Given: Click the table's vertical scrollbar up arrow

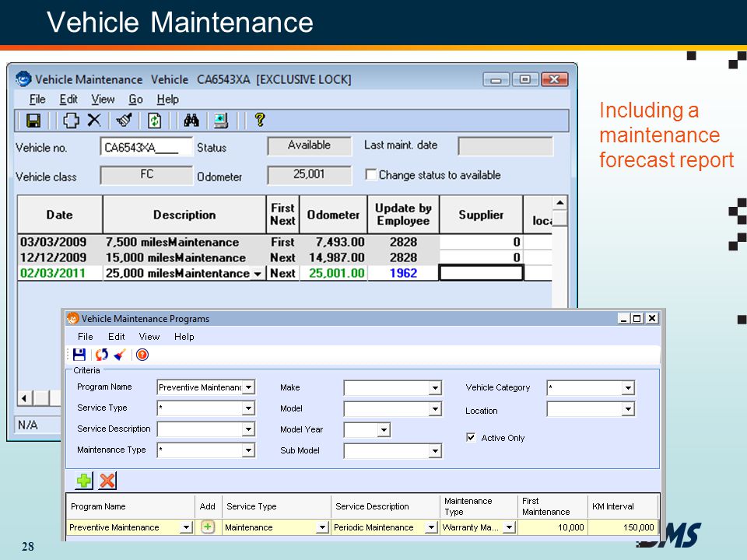Looking at the screenshot, I should click(x=560, y=203).
